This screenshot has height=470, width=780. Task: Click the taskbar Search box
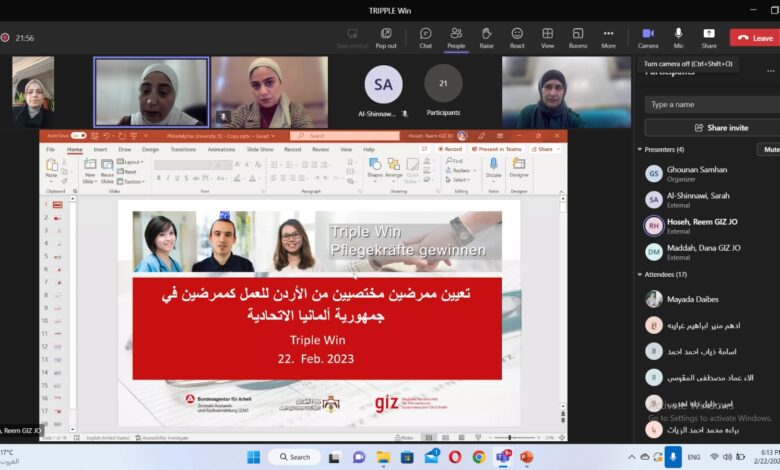294,457
